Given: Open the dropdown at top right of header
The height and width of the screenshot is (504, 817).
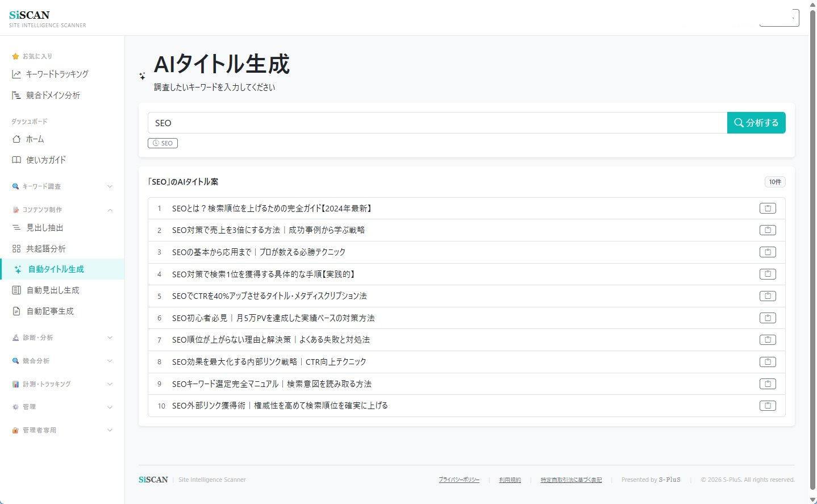Looking at the screenshot, I should 780,18.
